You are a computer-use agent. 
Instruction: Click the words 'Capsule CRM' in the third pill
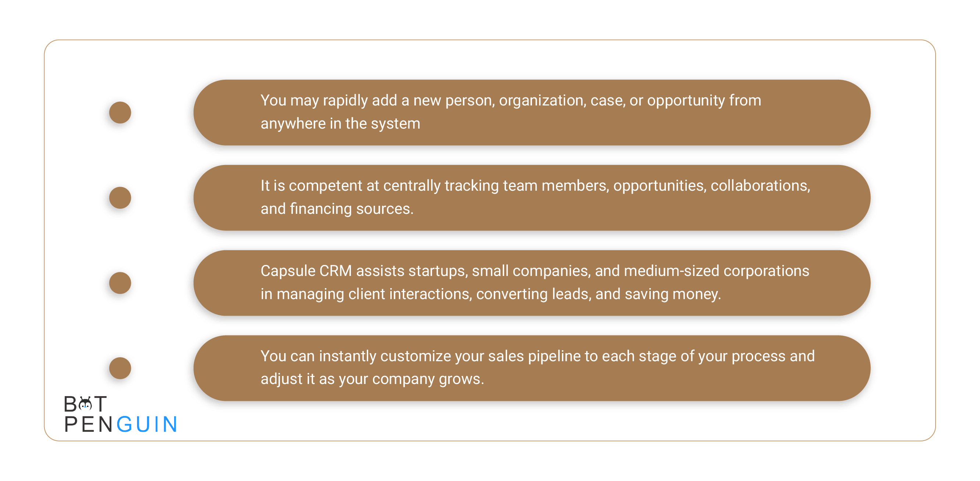(x=306, y=271)
